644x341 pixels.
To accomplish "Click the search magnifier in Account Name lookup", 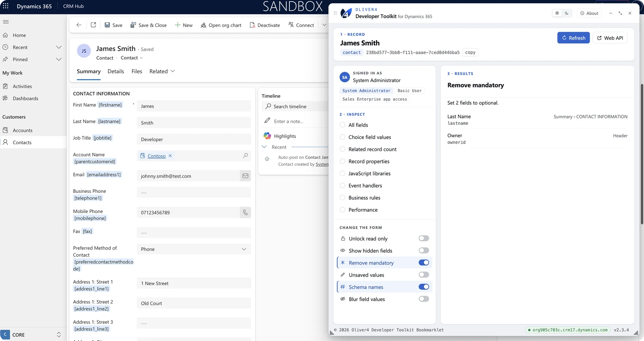I will pos(245,155).
